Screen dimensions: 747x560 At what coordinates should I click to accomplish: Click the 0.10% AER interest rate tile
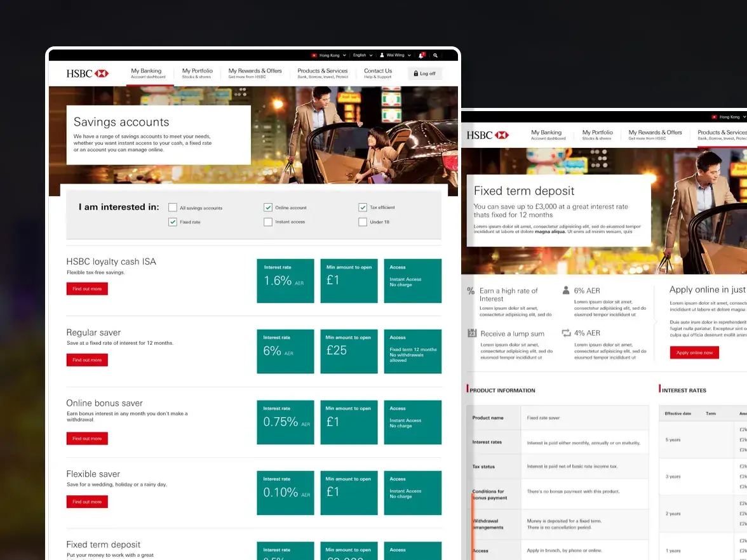[x=285, y=493]
